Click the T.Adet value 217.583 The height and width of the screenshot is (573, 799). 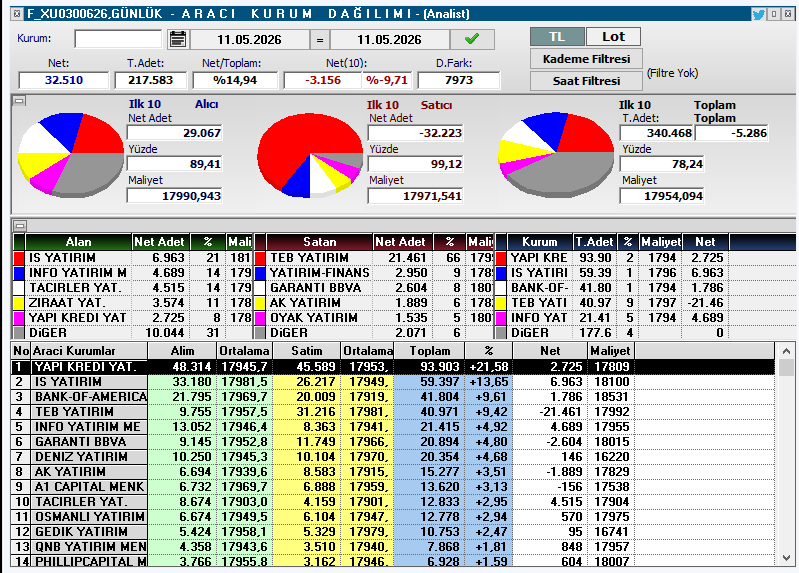tap(151, 80)
